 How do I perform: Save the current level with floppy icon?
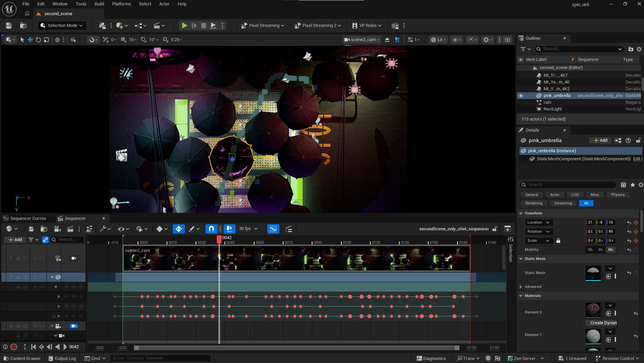pyautogui.click(x=9, y=26)
